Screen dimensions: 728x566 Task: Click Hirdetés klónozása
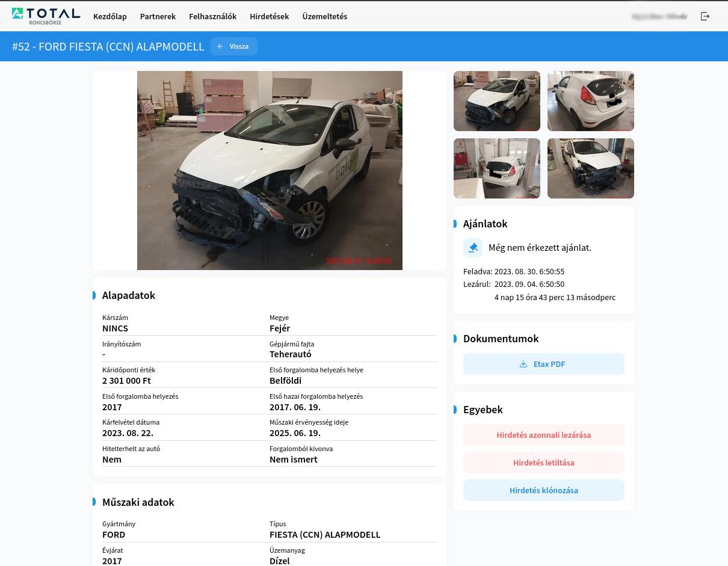(543, 490)
